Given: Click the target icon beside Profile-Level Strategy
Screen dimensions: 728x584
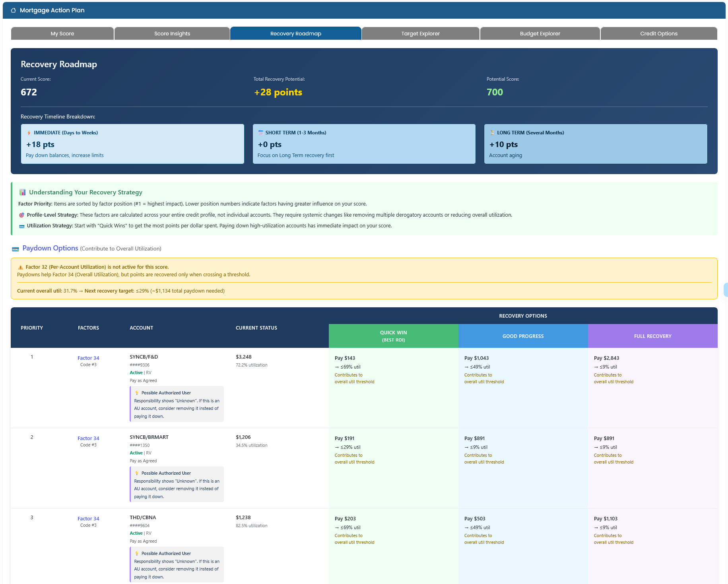Looking at the screenshot, I should (22, 215).
